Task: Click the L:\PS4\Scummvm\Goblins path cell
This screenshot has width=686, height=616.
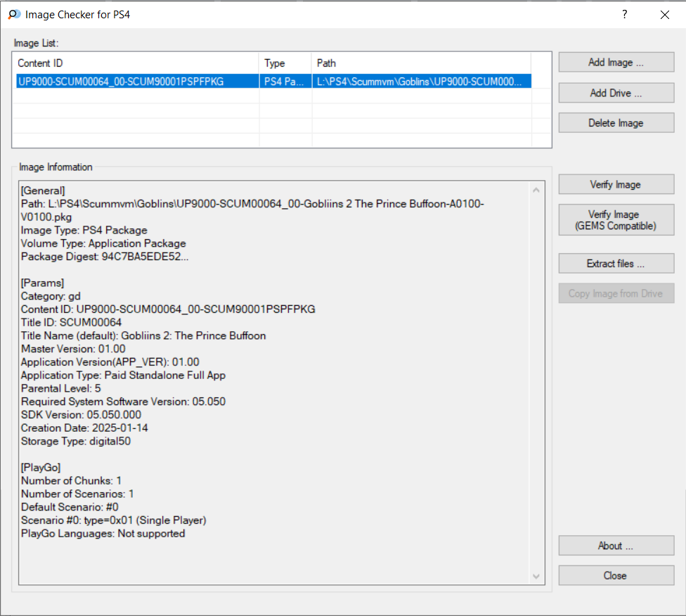Action: point(422,82)
